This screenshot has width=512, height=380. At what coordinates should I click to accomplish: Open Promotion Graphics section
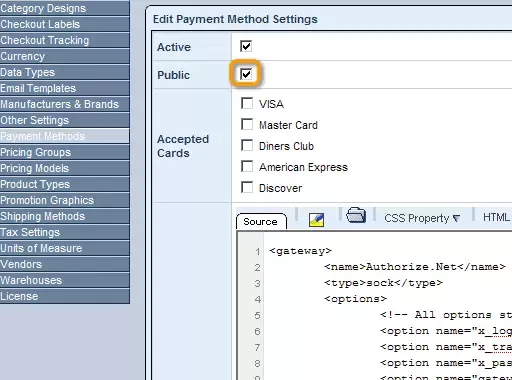point(65,200)
